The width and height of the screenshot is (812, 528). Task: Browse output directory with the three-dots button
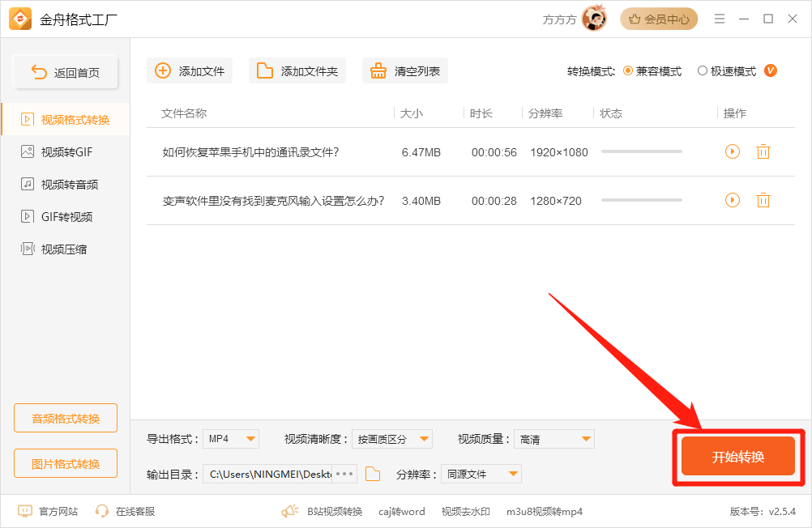344,474
